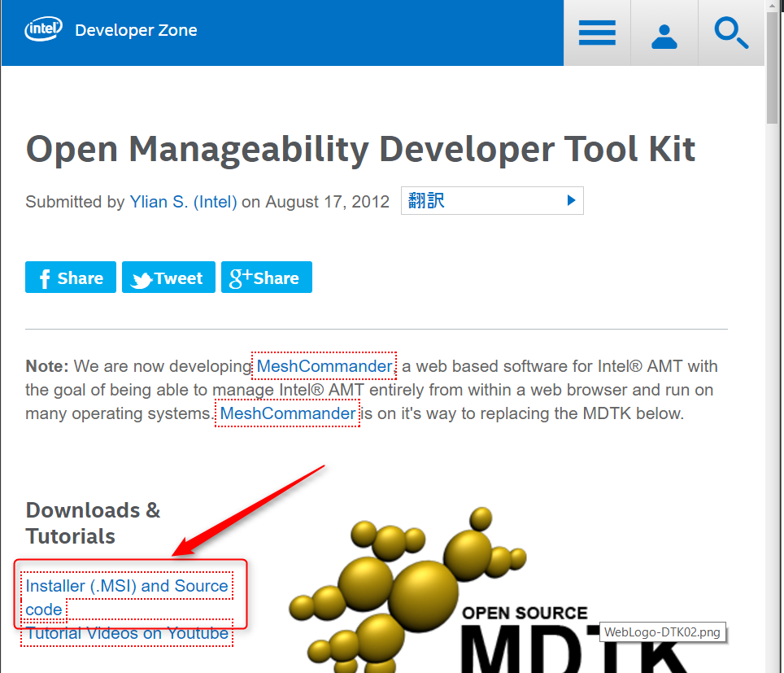This screenshot has width=784, height=673.
Task: Click the Developer Zone header text
Action: click(x=136, y=31)
